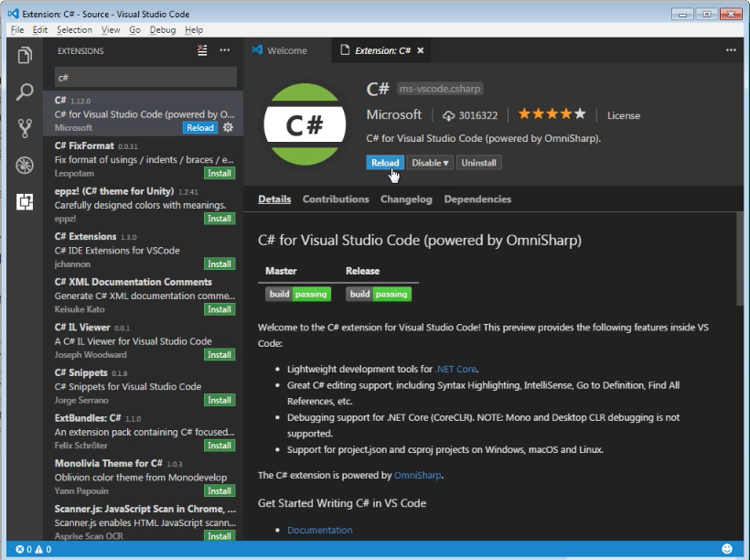The height and width of the screenshot is (560, 750).
Task: Open Extensions panel more actions ellipsis
Action: coord(225,50)
